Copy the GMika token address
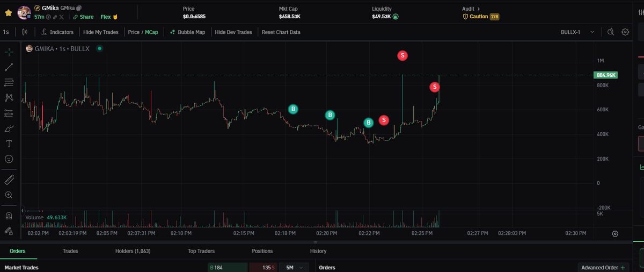Screen dimensions: 644x272 click(79, 8)
